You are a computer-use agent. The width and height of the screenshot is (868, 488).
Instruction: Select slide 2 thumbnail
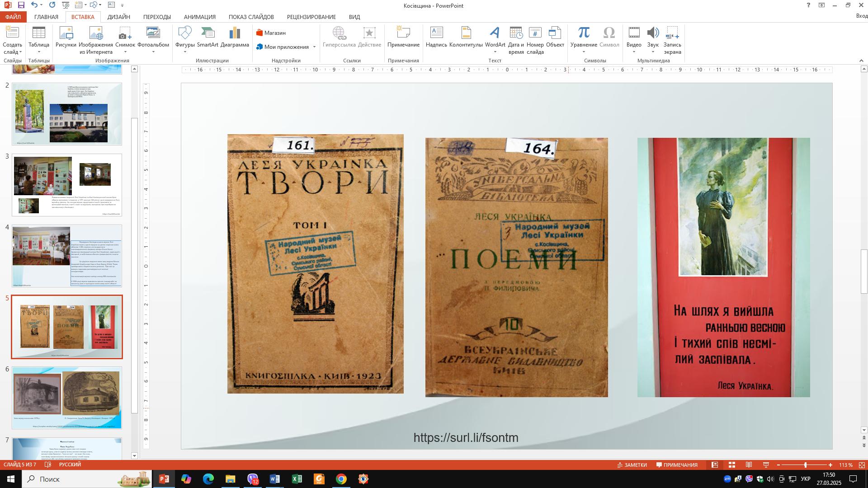(x=67, y=114)
